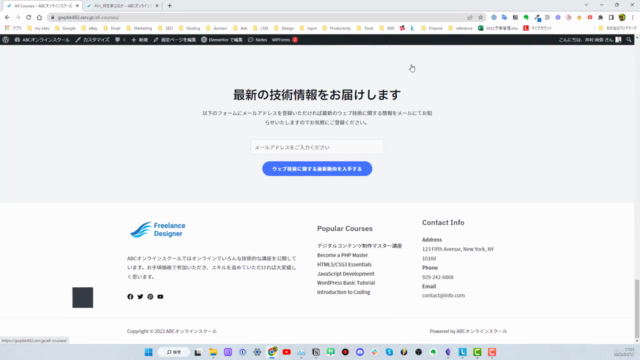Click カスタマイズ in the admin bar
Viewport: 640px width, 360px height.
point(93,40)
